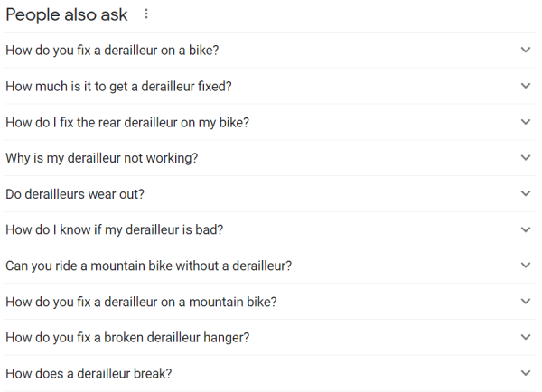The image size is (542, 392).
Task: Expand chevron for mountain bike derailleur fix question
Action: click(x=526, y=301)
